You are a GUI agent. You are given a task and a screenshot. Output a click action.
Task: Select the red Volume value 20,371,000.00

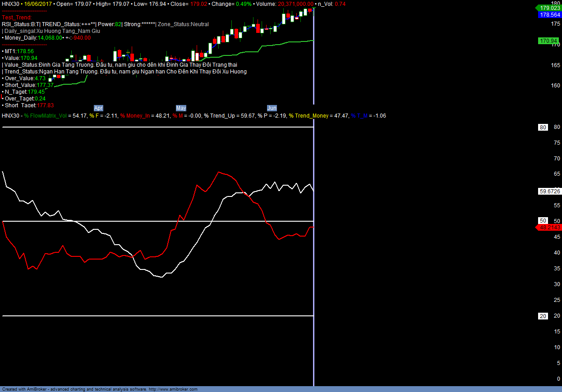tap(295, 4)
